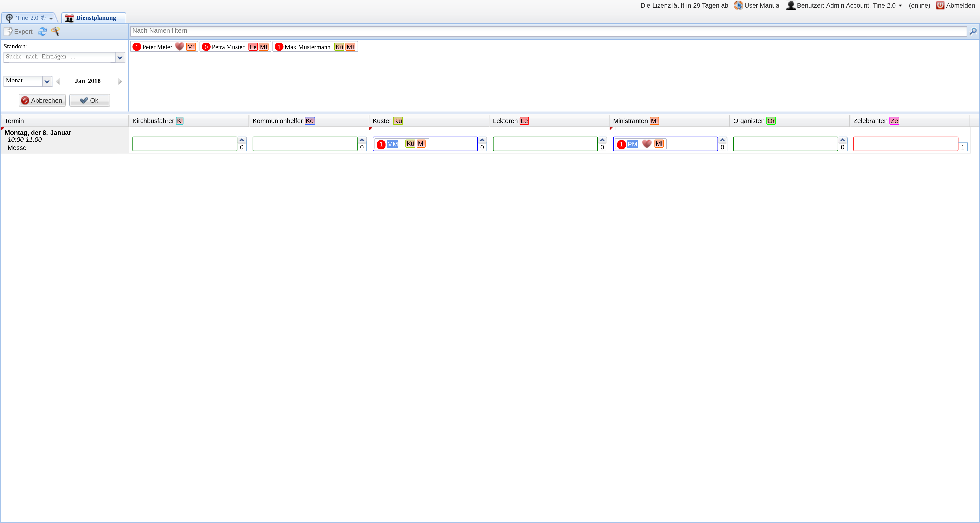This screenshot has width=980, height=523.
Task: Click the Nach Namen filtern field
Action: pyautogui.click(x=548, y=31)
